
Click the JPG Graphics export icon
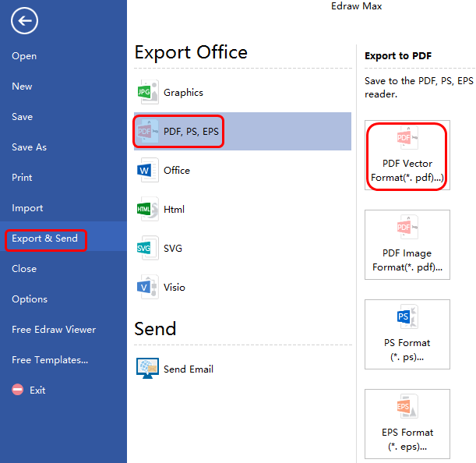(x=148, y=92)
